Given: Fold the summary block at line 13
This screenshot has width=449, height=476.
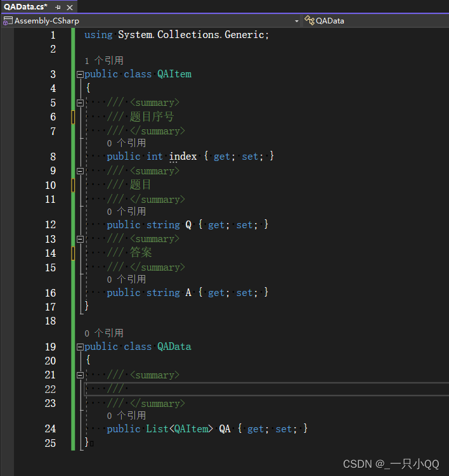Looking at the screenshot, I should tap(80, 239).
